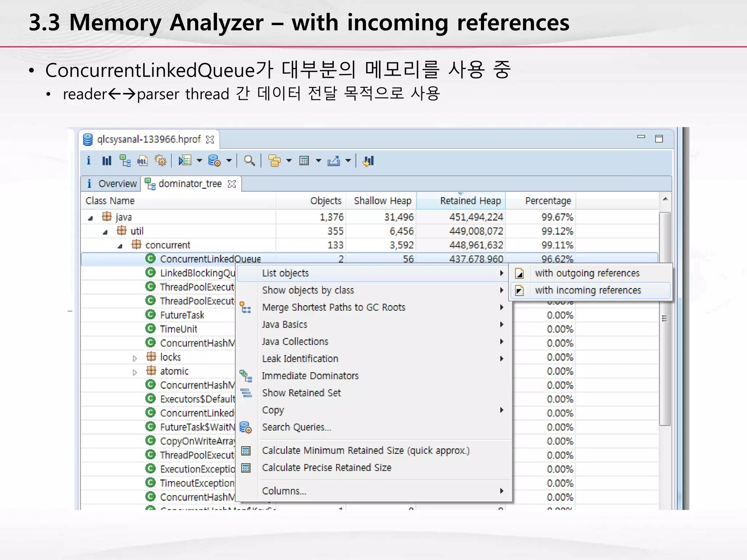Click the find object magnifier icon
The width and height of the screenshot is (747, 560).
tap(249, 160)
